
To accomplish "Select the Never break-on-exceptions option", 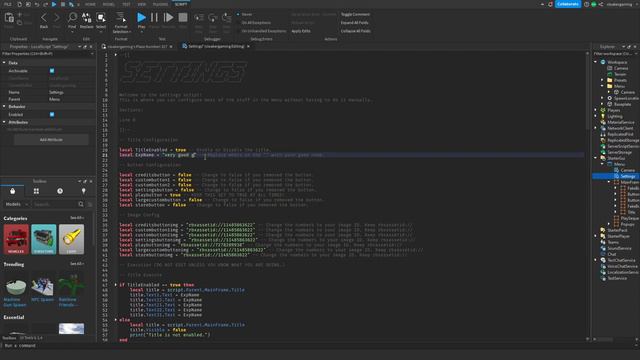I will click(x=244, y=14).
